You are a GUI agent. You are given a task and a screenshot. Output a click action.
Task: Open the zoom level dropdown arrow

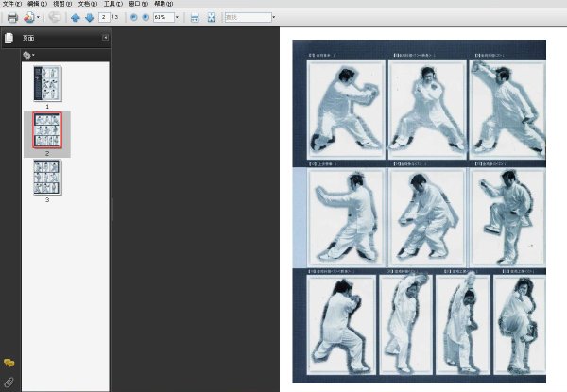click(x=177, y=17)
